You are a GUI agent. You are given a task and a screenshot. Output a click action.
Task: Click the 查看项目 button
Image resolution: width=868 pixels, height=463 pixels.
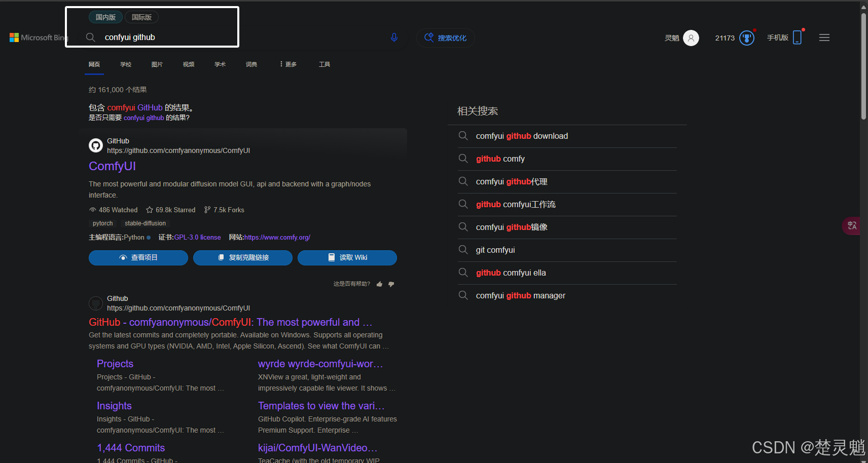click(x=138, y=258)
